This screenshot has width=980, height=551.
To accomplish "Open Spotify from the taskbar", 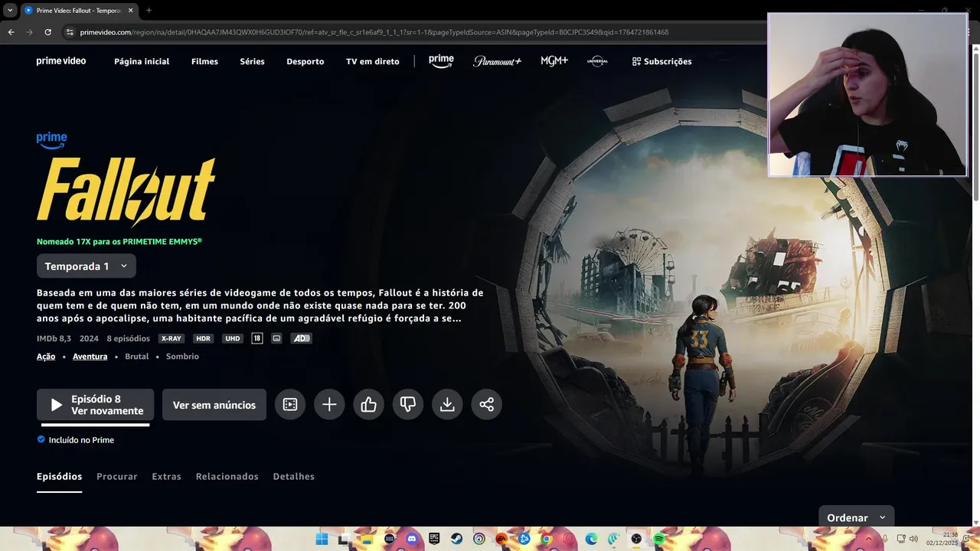I will [x=658, y=540].
